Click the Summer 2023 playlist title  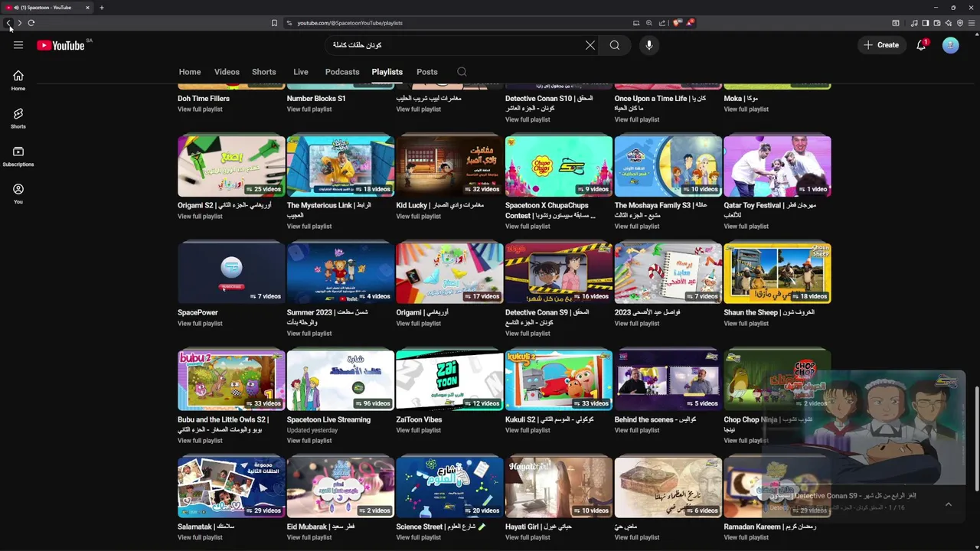[x=328, y=318]
